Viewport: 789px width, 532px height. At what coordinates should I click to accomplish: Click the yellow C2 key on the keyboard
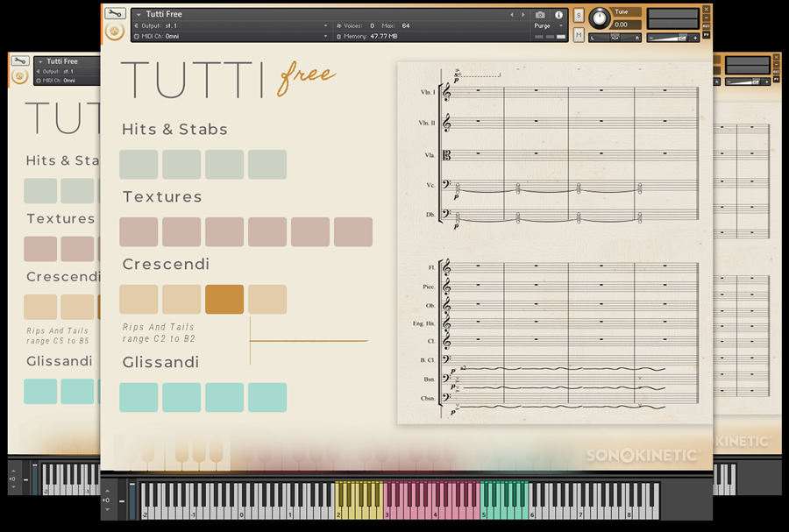click(339, 511)
